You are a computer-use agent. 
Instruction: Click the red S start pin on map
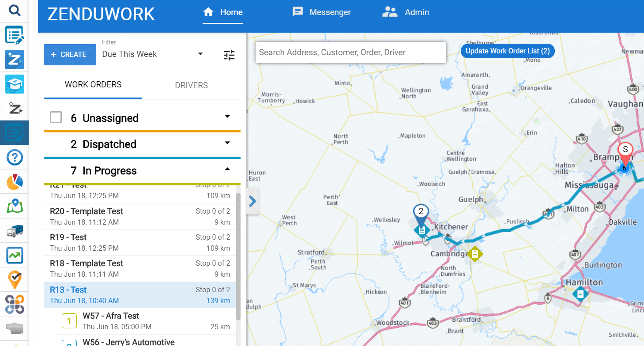[x=625, y=151]
